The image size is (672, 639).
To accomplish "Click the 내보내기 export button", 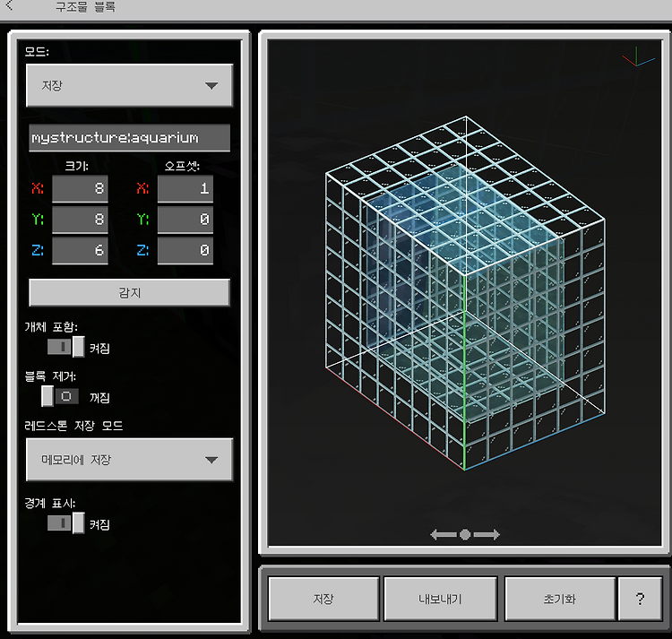I will tap(441, 599).
